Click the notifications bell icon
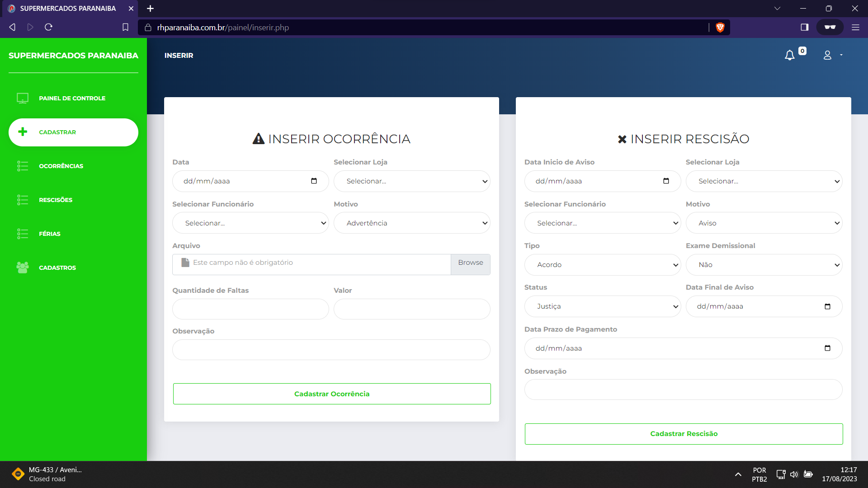This screenshot has width=868, height=488. tap(789, 55)
